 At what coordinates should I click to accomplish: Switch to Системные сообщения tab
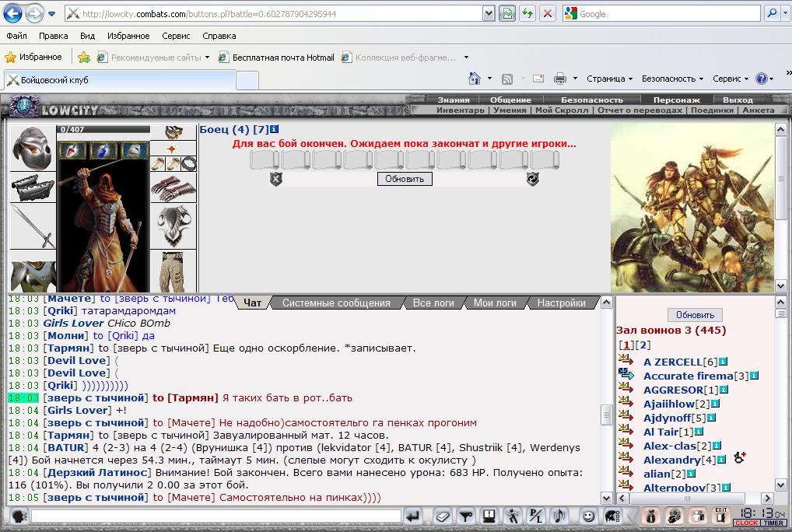coord(336,303)
